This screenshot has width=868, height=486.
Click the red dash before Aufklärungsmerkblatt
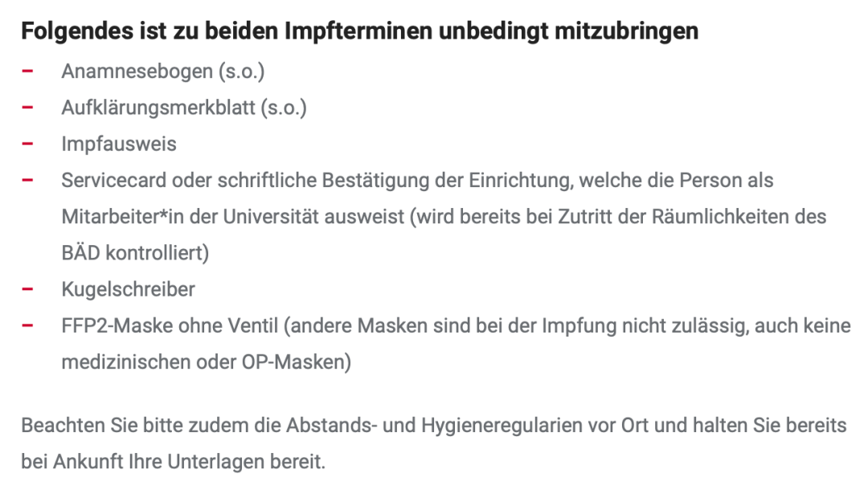[x=27, y=108]
